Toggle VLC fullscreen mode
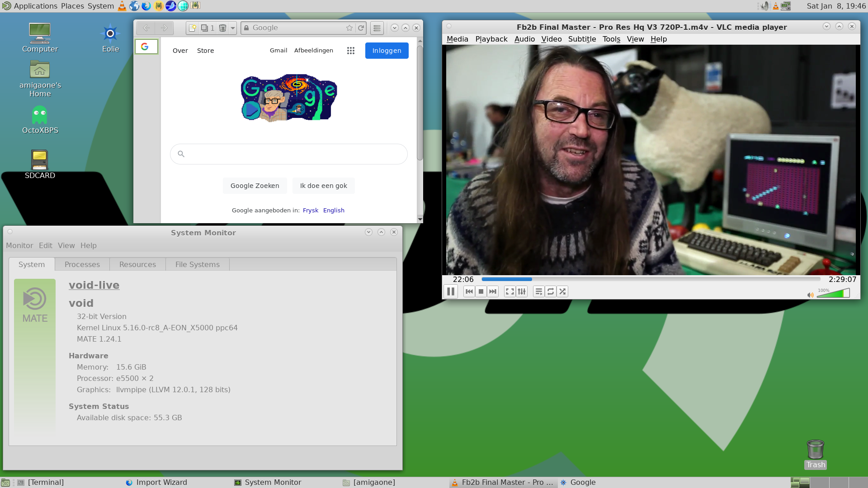The width and height of the screenshot is (868, 488). [x=510, y=291]
